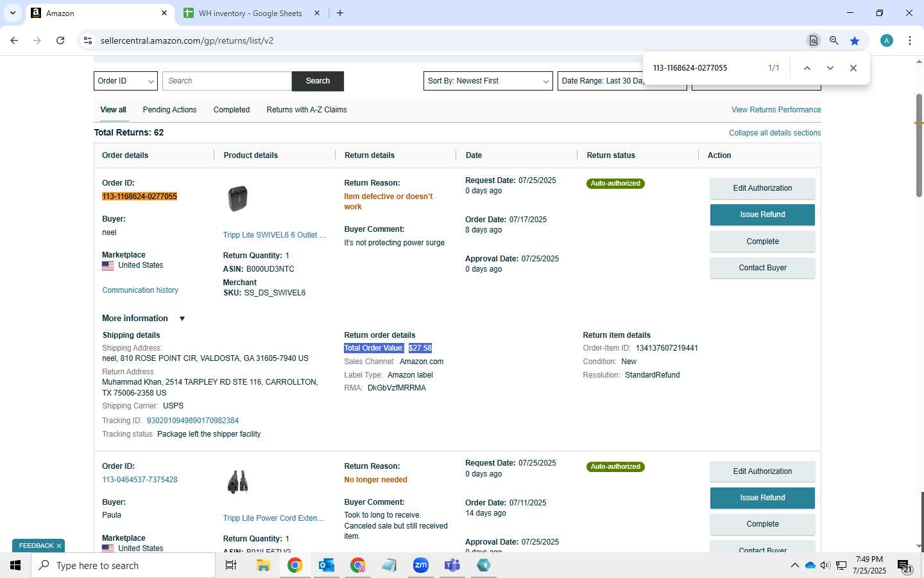Open the Order ID search type dropdown
Screen dimensions: 924x578
[126, 81]
